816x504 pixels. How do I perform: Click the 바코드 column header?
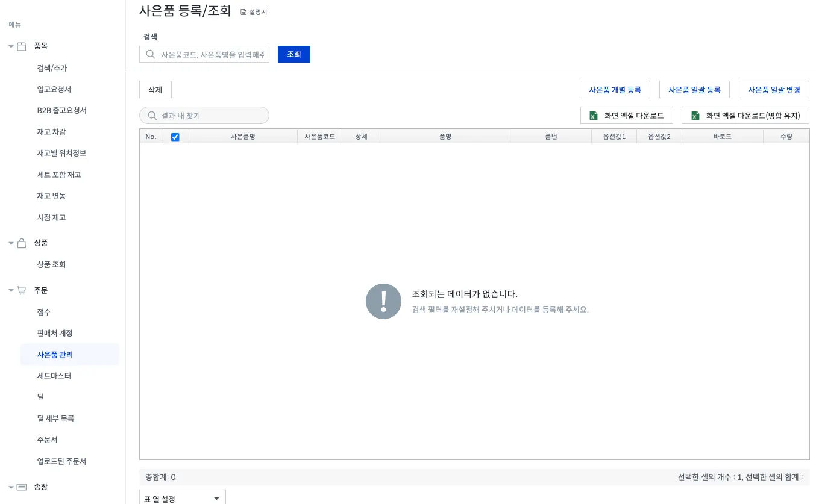point(723,137)
